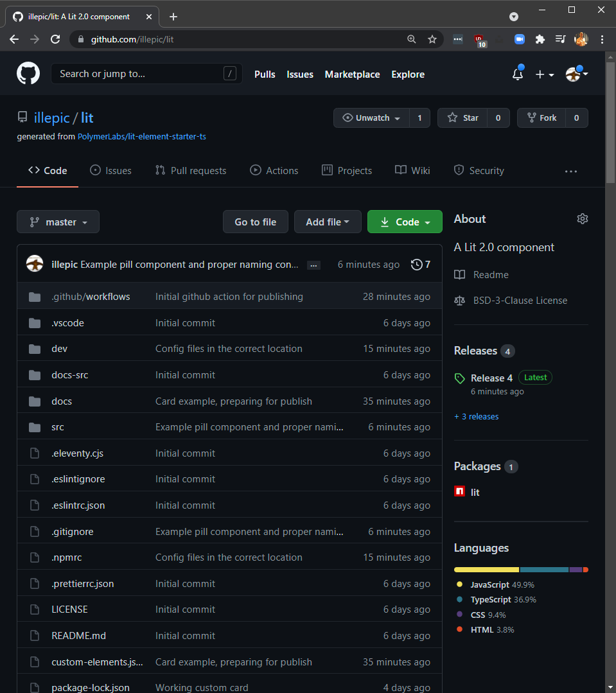Switch to the Pull requests tab
This screenshot has width=616, height=693.
191,171
